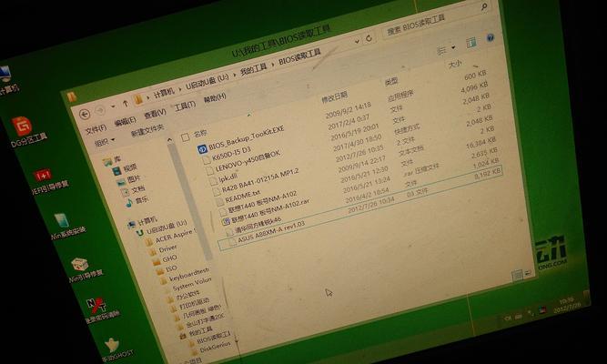Viewport: 607px width, 364px height.
Task: Launch the Win系统安装 desktop icon
Action: 62,220
